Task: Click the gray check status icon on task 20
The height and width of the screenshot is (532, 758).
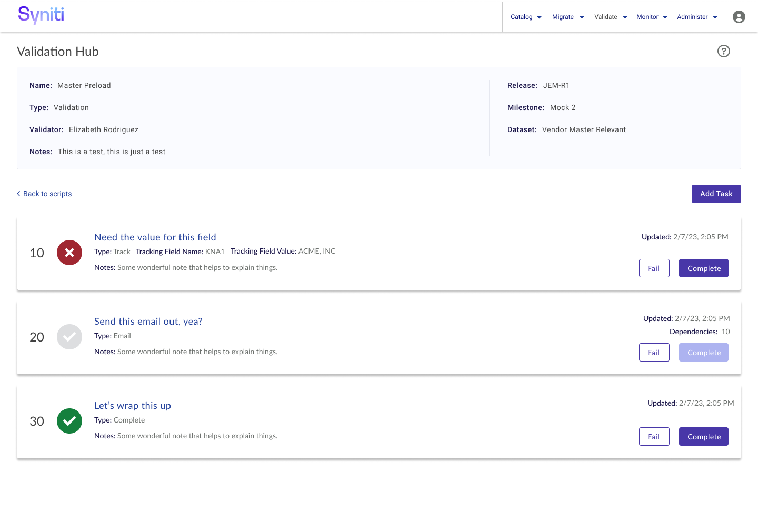Action: tap(69, 337)
